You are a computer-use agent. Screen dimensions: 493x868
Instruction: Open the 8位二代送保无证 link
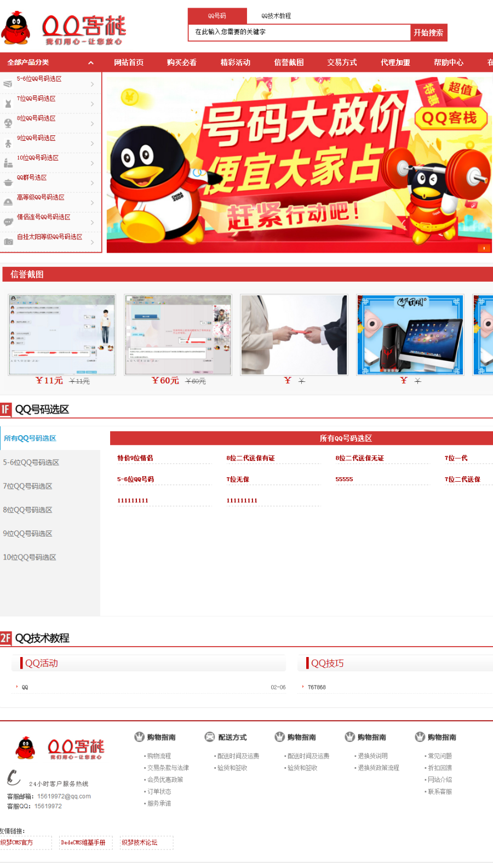click(x=360, y=458)
